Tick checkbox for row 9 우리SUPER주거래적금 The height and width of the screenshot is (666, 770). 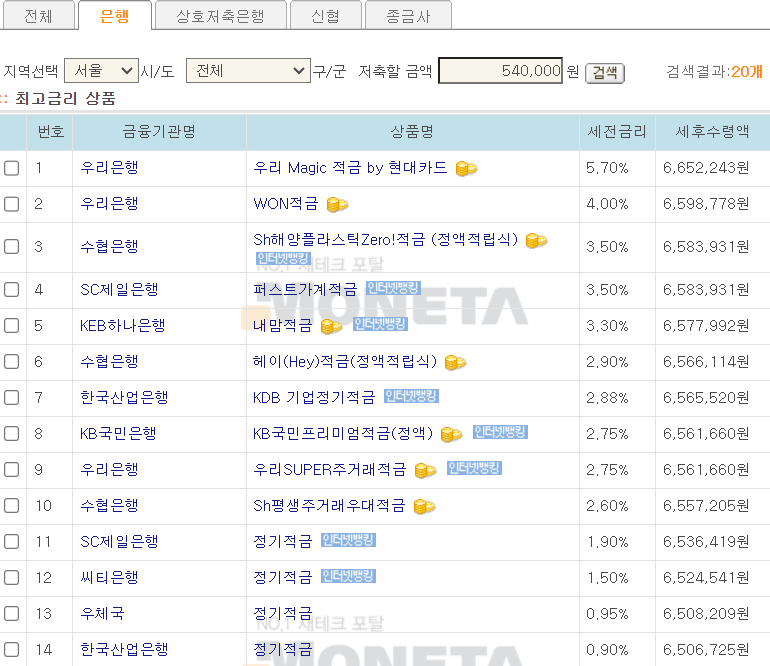[12, 470]
